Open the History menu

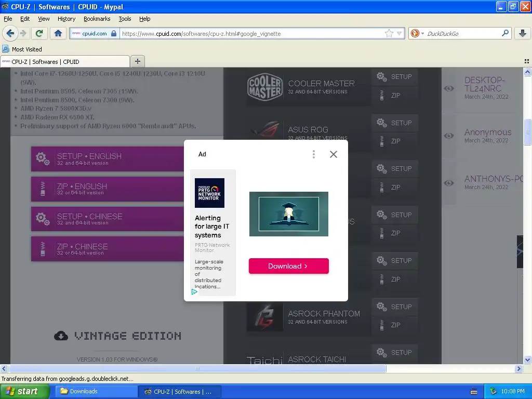click(x=66, y=19)
